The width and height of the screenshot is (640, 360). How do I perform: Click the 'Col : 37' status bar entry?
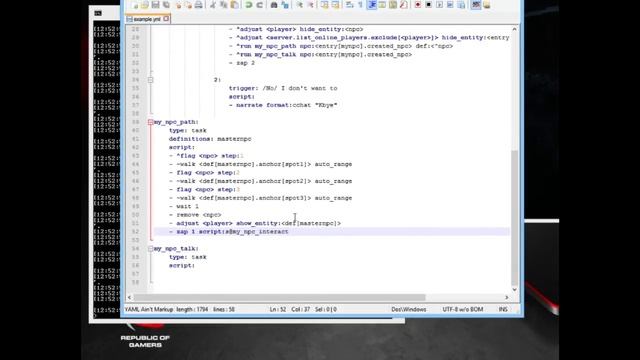pos(300,309)
